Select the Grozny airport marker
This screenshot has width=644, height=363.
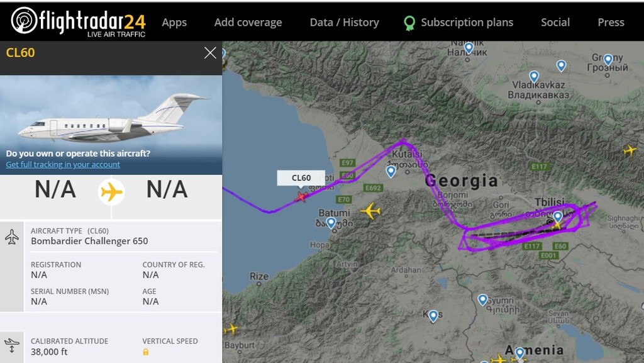click(561, 65)
